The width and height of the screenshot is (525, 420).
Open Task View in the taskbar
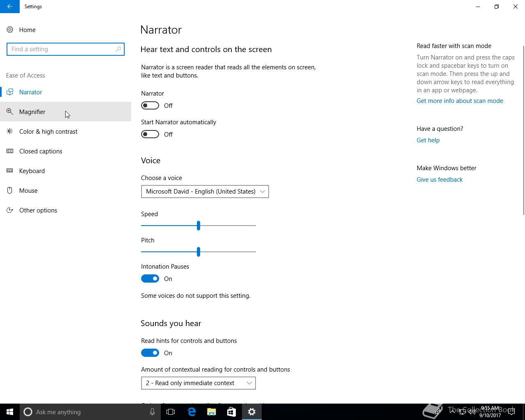[x=171, y=412]
